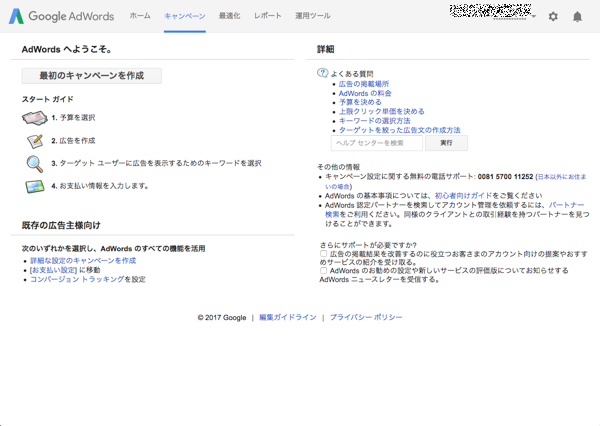Focus the ヘルプ センターを検索 field
Screen dimensions: 600x426
(377, 143)
